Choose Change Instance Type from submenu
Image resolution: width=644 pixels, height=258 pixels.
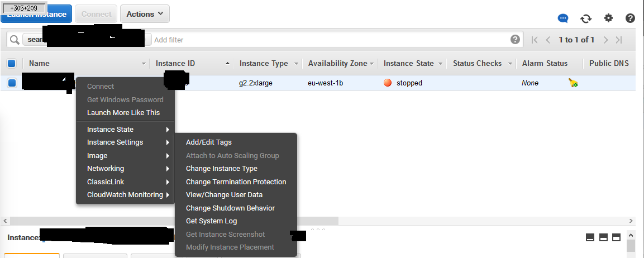click(x=222, y=169)
